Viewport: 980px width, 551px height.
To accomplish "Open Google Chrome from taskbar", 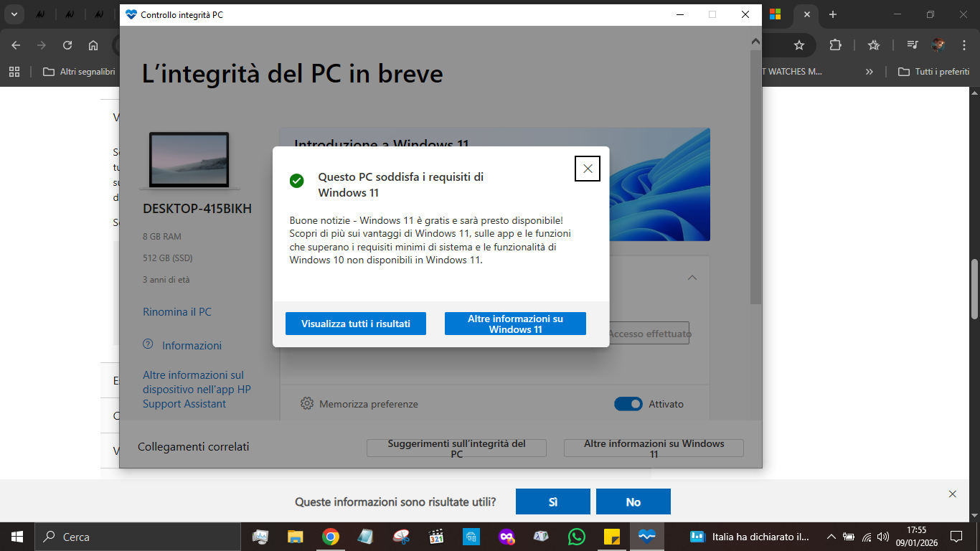I will (x=330, y=537).
